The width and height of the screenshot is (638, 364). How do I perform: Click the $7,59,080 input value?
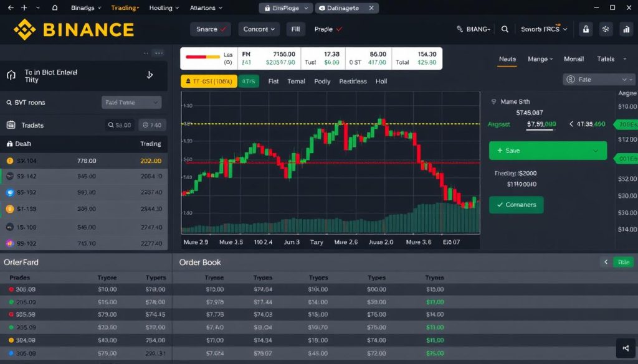541,124
